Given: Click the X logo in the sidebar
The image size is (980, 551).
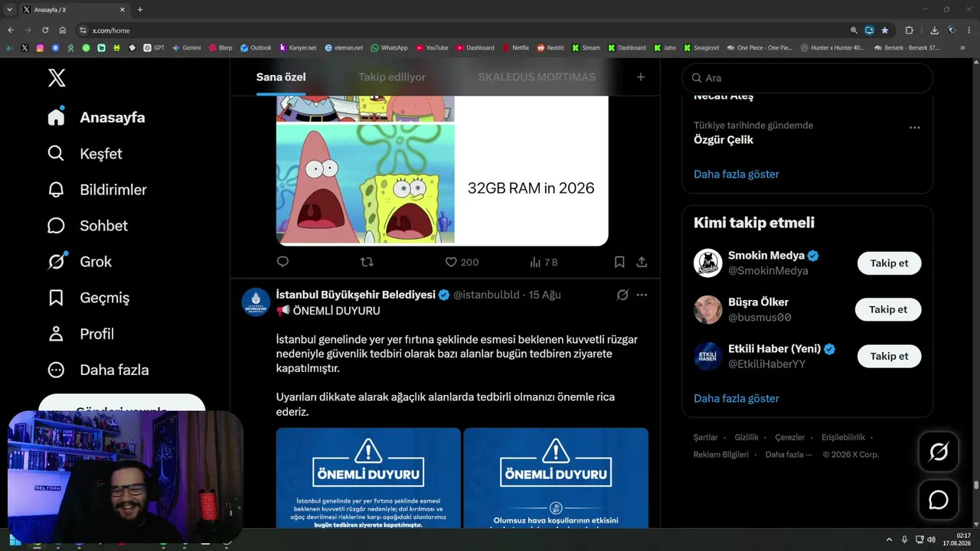Looking at the screenshot, I should pos(57,77).
